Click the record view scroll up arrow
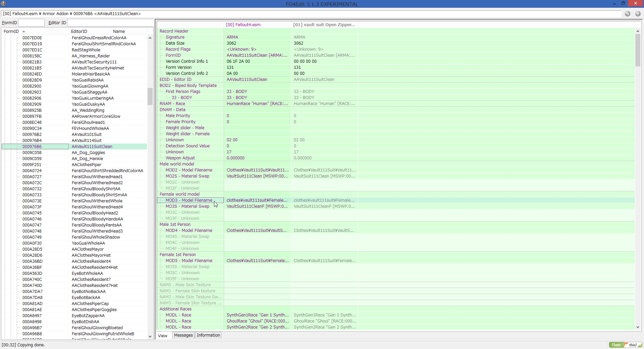This screenshot has width=644, height=349. coord(638,31)
